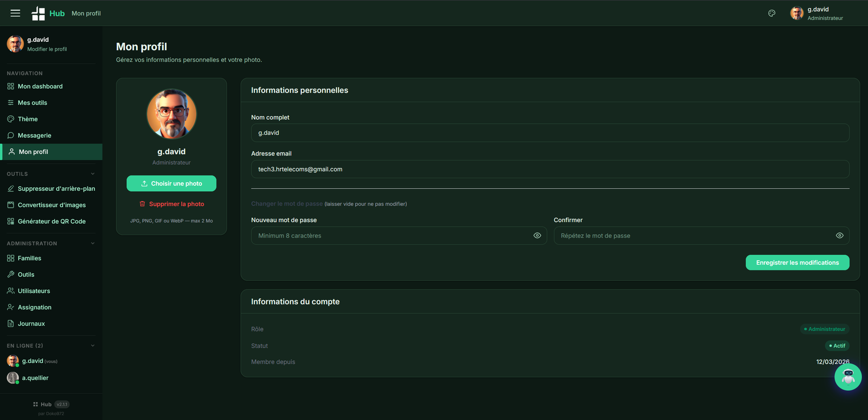Open the user menu labeled Administrateur

(816, 13)
